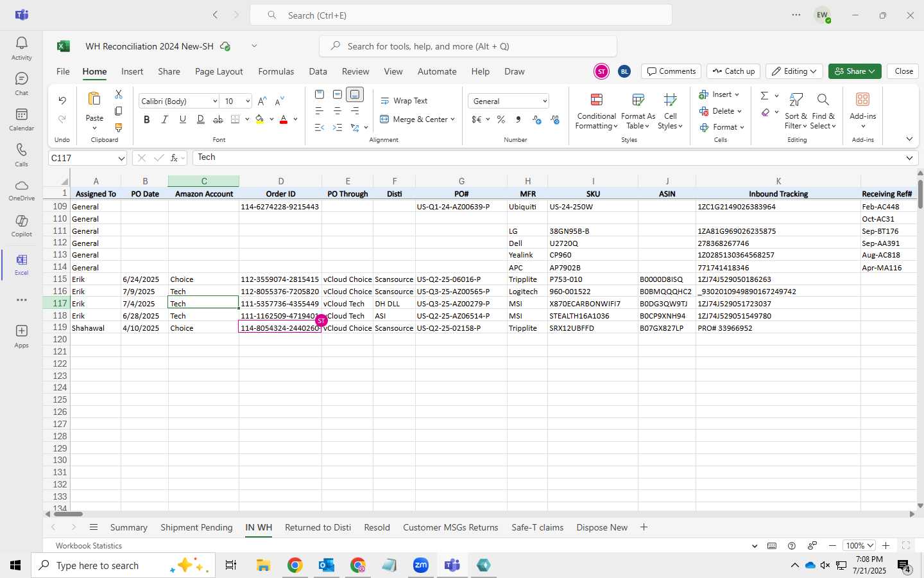Click the horizontal scrollbar thumb
The height and width of the screenshot is (578, 924).
(68, 514)
